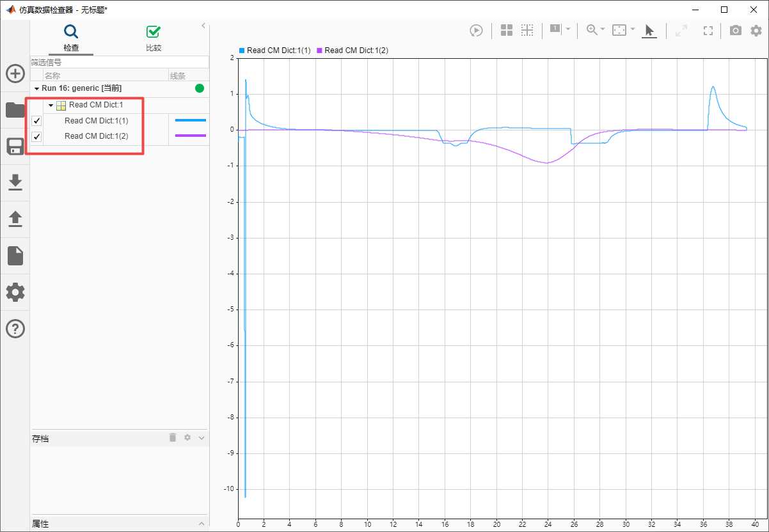Collapse the Run 16: generic tree node
The height and width of the screenshot is (532, 769).
pyautogui.click(x=36, y=88)
